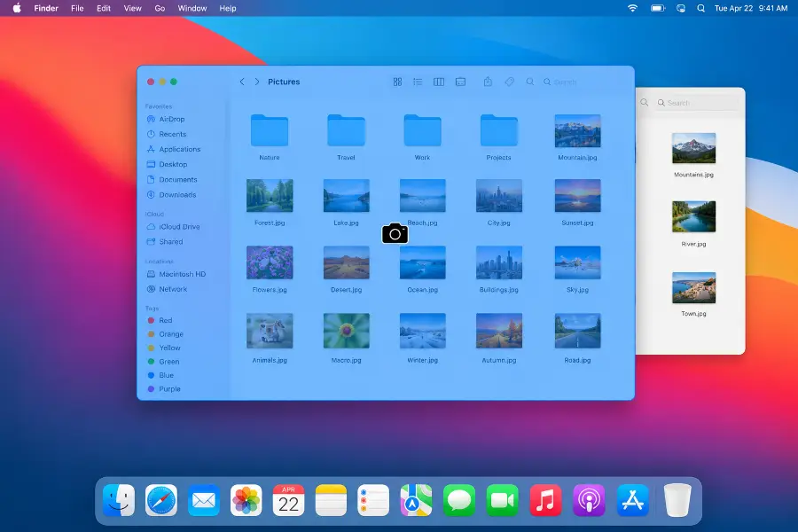The height and width of the screenshot is (532, 798).
Task: Switch to gallery view
Action: coord(460,82)
